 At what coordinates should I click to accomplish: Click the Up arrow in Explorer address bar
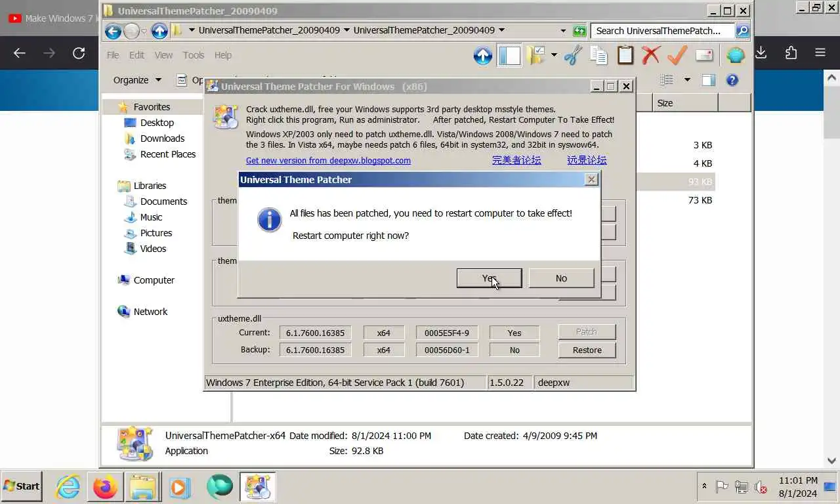pos(159,31)
